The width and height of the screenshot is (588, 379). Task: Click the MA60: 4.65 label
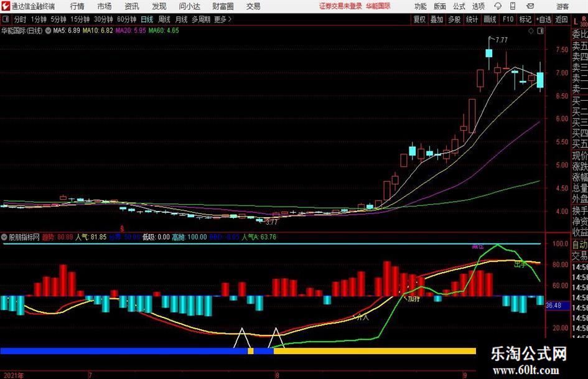(164, 30)
